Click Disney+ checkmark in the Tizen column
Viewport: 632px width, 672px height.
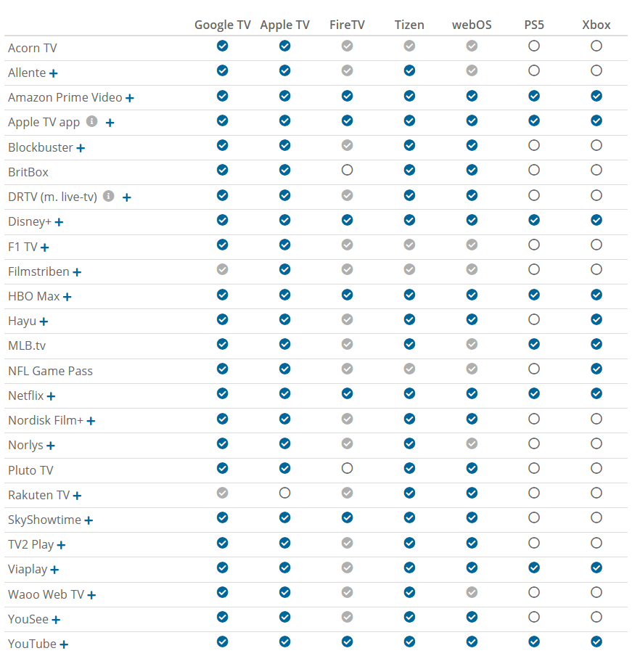coord(409,220)
